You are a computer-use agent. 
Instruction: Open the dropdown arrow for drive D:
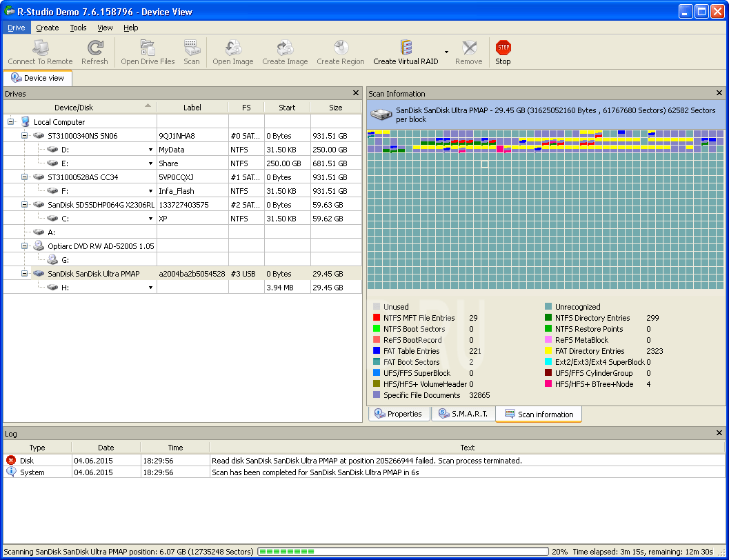pyautogui.click(x=150, y=150)
